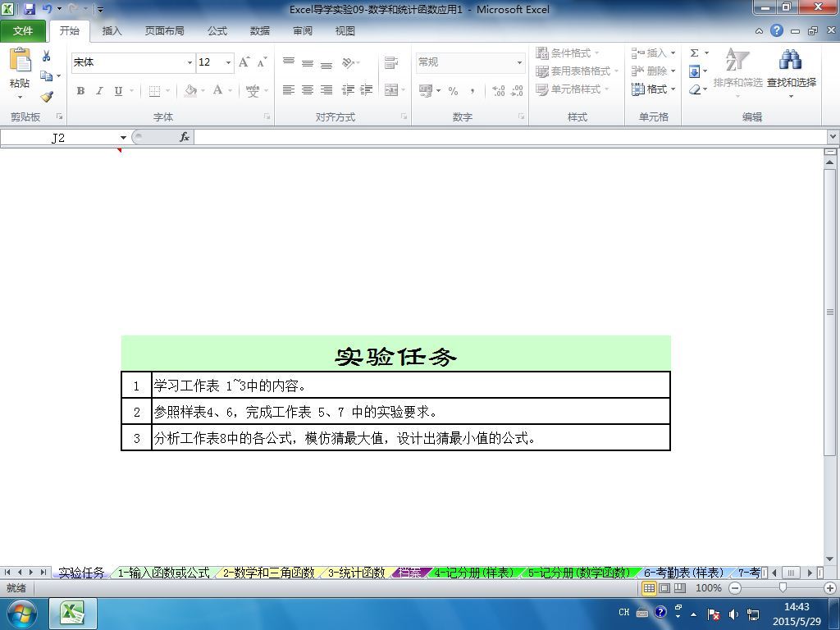Open the 常规 number format dropdown
Image resolution: width=840 pixels, height=630 pixels.
point(519,62)
